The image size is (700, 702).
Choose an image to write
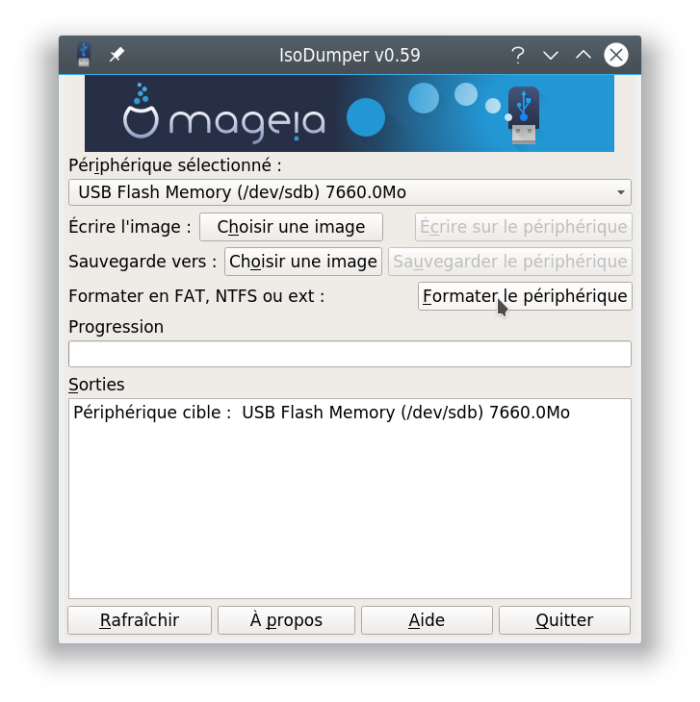coord(291,227)
